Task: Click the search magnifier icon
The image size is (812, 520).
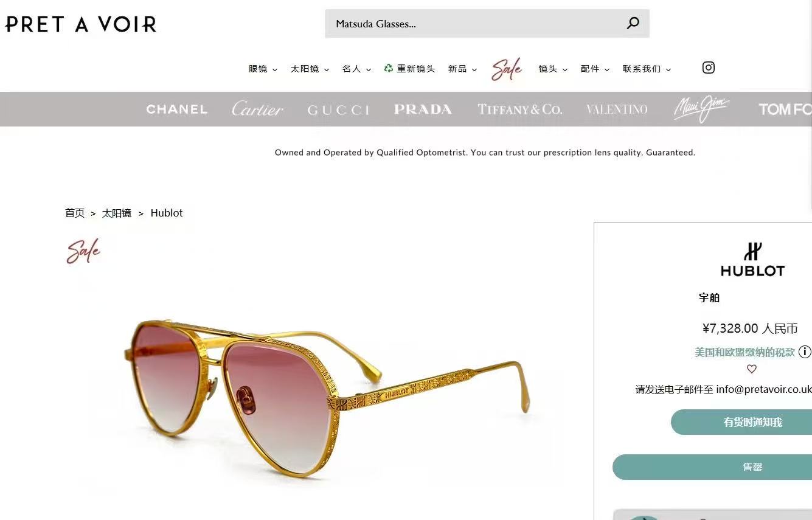Action: (x=633, y=23)
